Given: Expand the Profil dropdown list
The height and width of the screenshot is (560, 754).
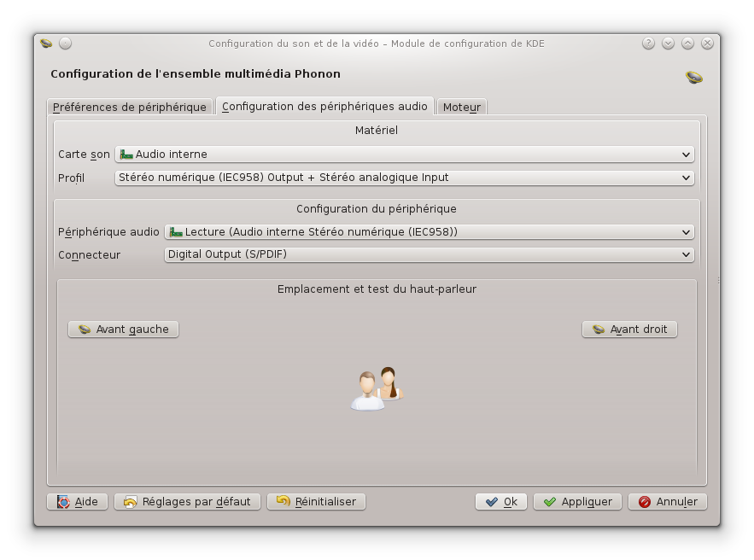Looking at the screenshot, I should coord(405,178).
